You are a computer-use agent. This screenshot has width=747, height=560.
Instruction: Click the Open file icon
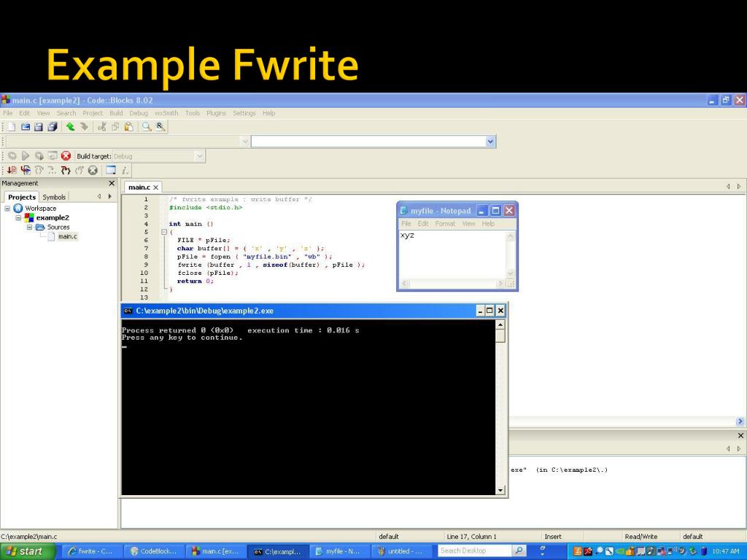pos(26,127)
